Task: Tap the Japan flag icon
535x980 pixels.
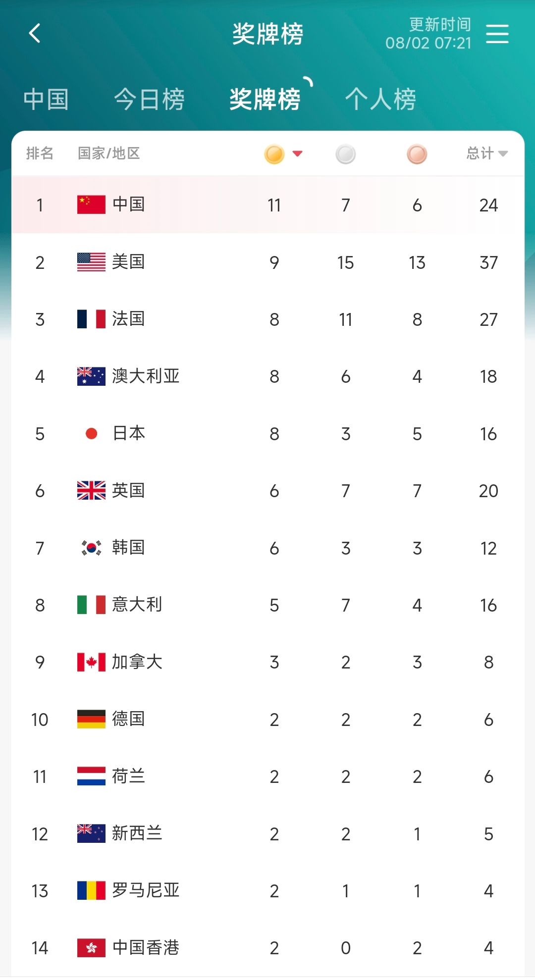Action: coord(91,434)
